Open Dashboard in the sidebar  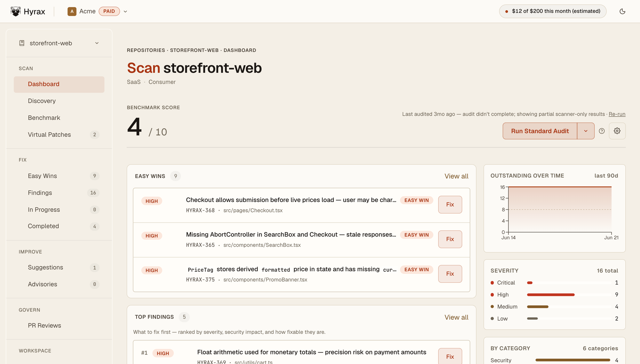[x=59, y=84]
